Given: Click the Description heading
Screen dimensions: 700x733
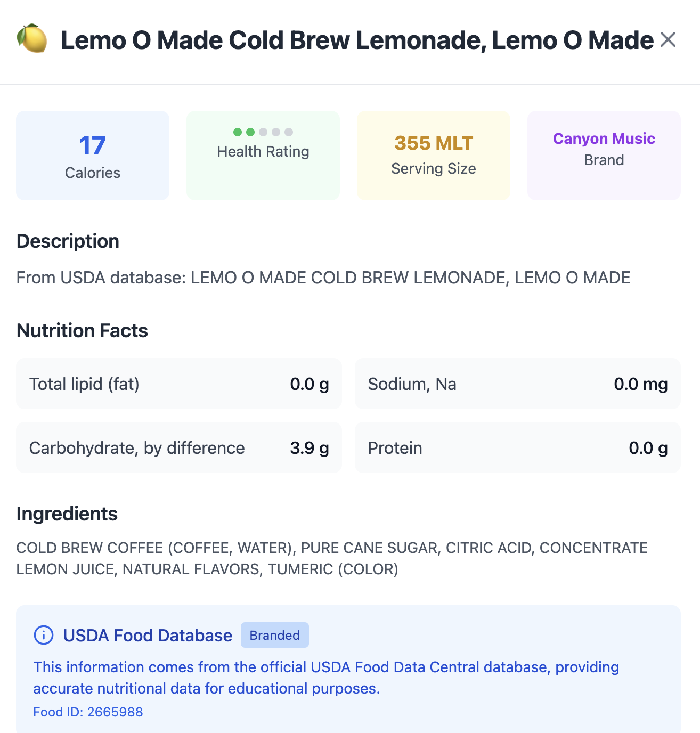Looking at the screenshot, I should (68, 241).
